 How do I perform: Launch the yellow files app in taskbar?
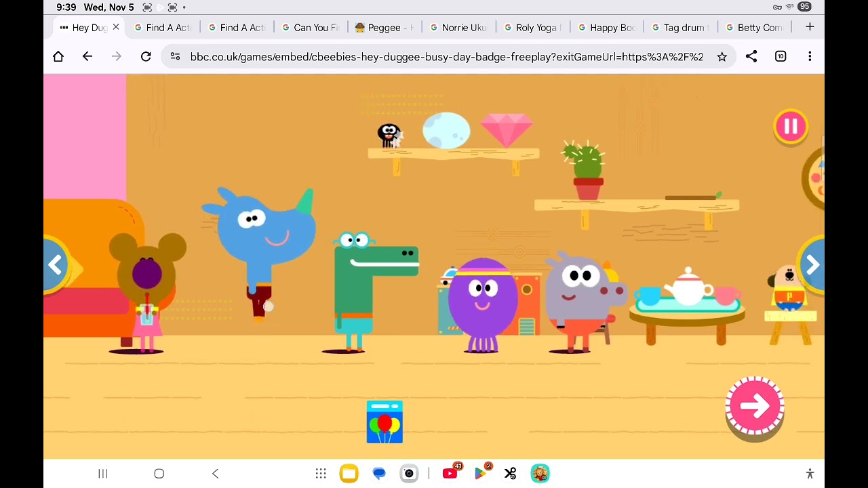click(x=349, y=474)
